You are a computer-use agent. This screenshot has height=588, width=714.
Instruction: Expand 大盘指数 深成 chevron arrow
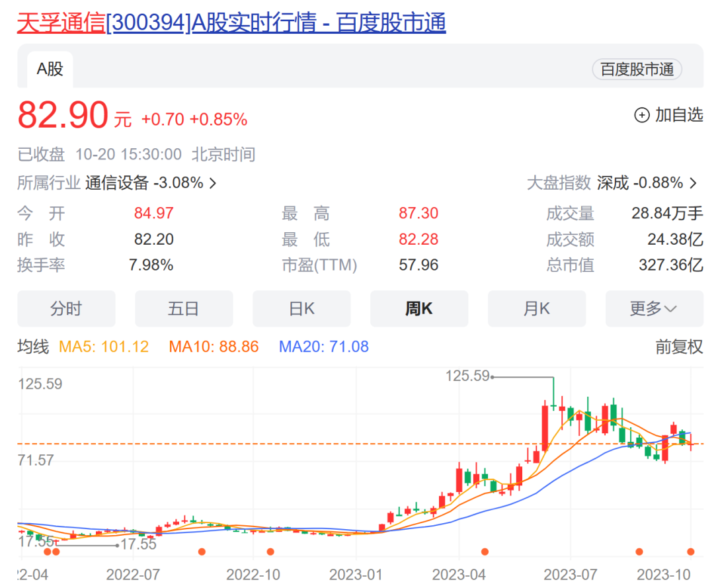(693, 183)
